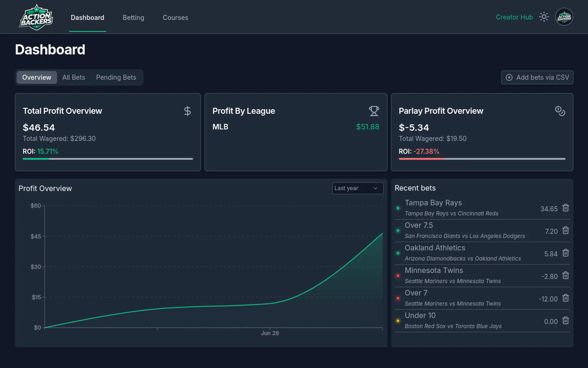Delete the Over 7 bet
Screen dimensions: 588x368
(566, 298)
